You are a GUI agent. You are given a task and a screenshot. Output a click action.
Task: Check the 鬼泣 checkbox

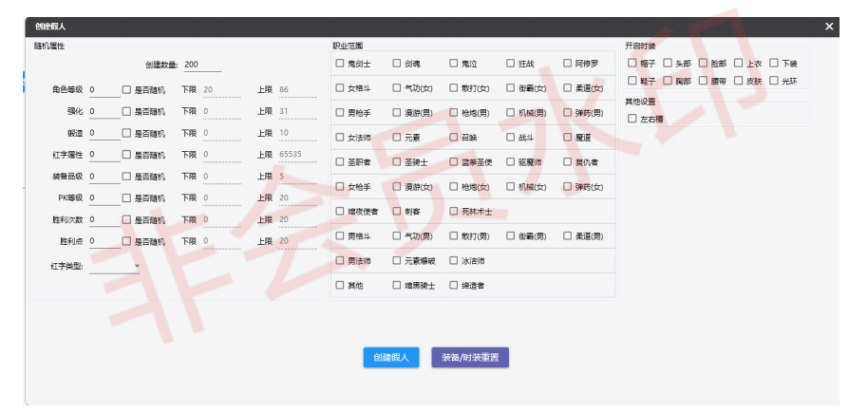tap(454, 63)
